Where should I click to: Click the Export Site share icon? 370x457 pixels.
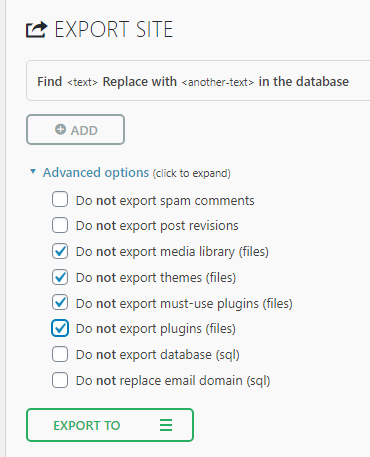click(x=37, y=30)
